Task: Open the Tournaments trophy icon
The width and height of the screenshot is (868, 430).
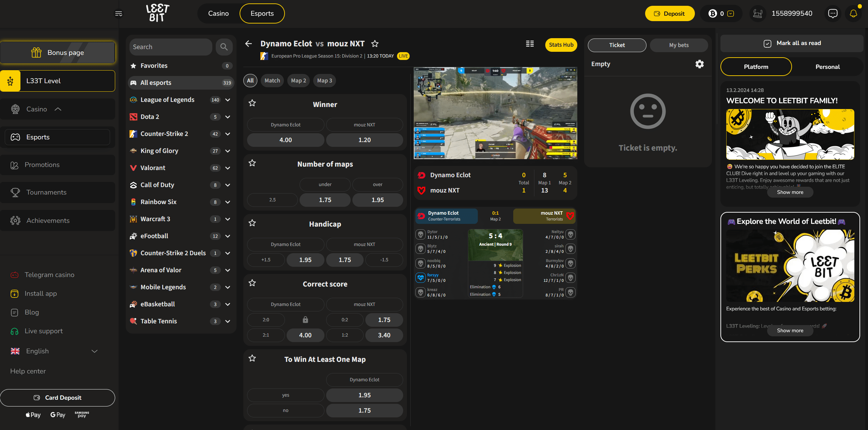Action: pos(15,192)
